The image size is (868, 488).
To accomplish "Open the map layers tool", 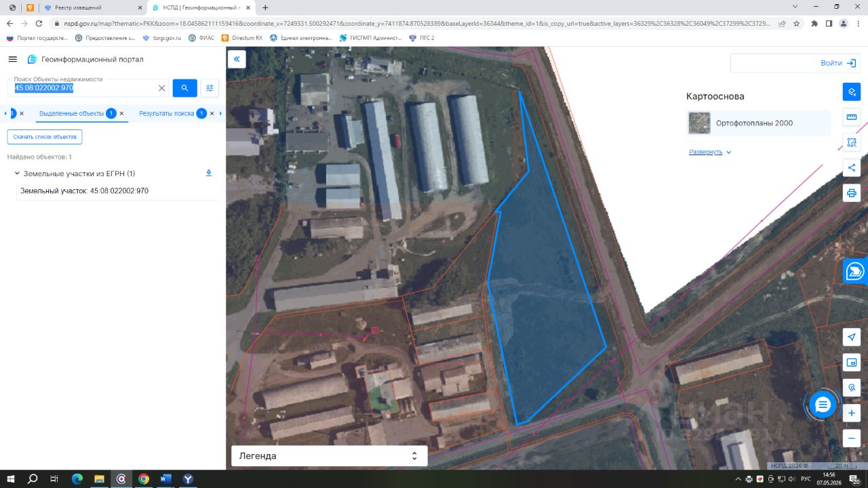I will (851, 91).
